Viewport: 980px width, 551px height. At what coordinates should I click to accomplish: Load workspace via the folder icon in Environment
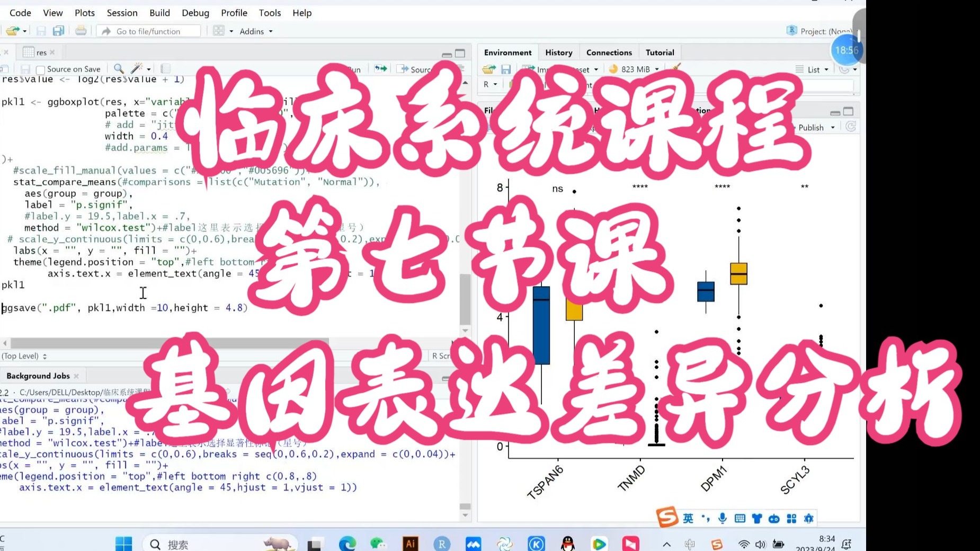488,69
